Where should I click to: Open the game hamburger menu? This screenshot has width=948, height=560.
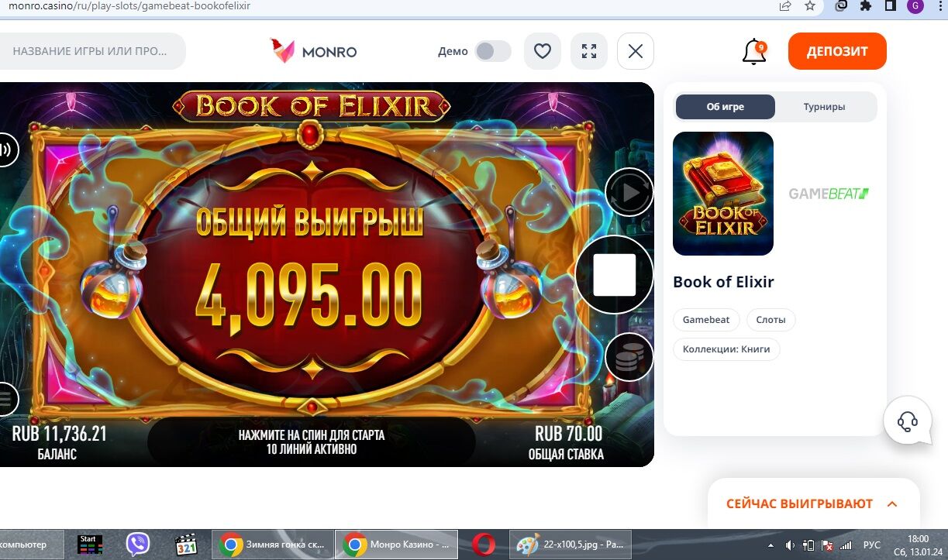(6, 400)
